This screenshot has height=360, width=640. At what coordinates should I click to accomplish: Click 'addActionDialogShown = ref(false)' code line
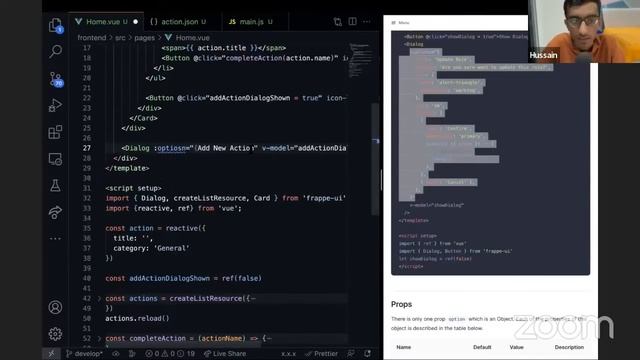[183, 278]
